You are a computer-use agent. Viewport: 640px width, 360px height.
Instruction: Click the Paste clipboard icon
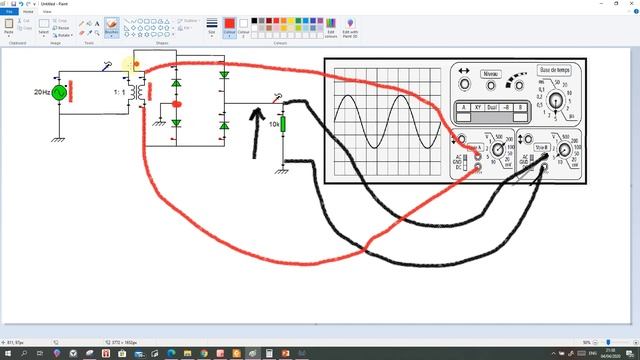pyautogui.click(x=9, y=24)
